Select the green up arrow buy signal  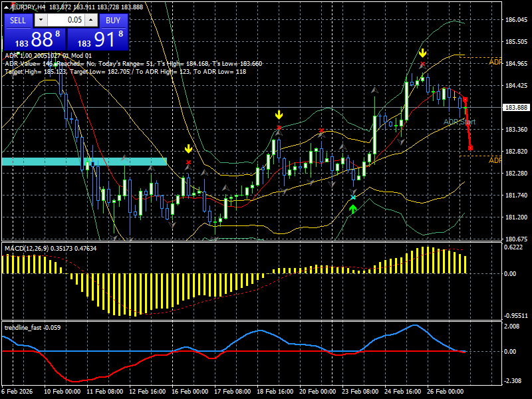353,209
